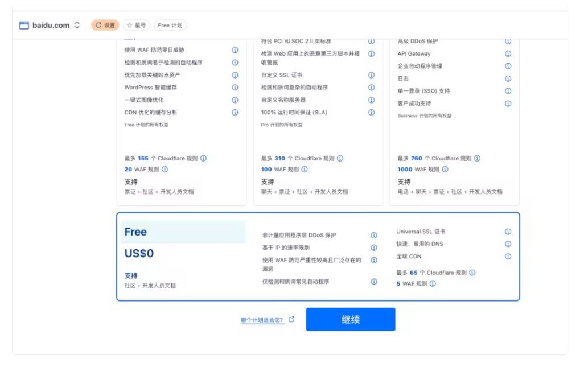Click info icon next to 一键式图像优化
This screenshot has height=371, width=588.
tap(235, 100)
